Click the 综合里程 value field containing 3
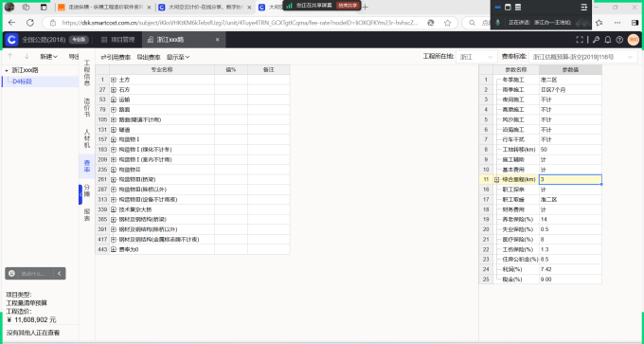 (570, 180)
